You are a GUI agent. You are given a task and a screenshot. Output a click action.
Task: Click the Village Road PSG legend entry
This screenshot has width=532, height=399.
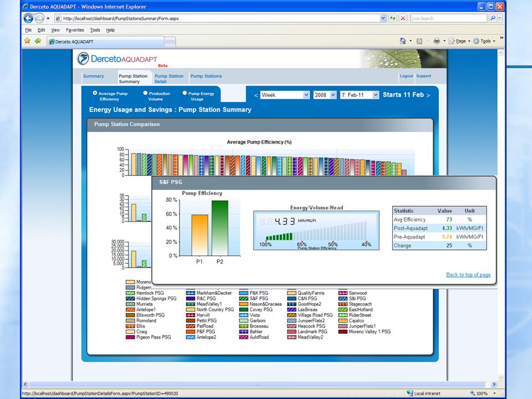[310, 315]
